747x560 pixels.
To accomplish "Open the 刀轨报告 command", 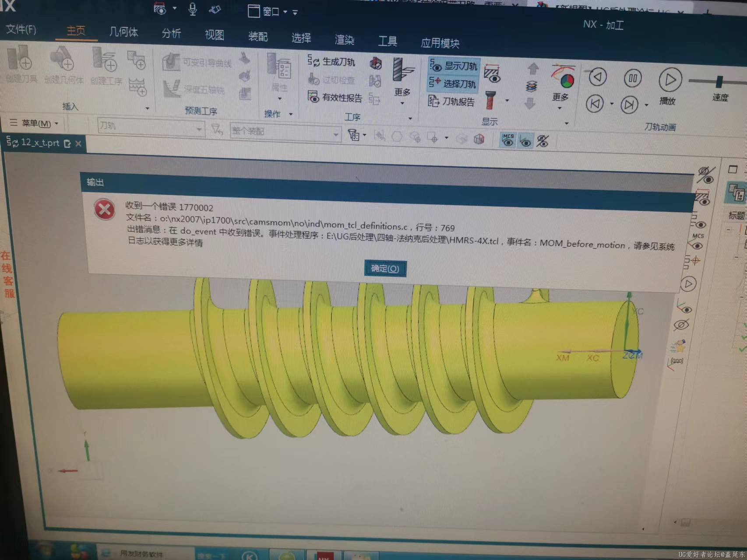I will coord(451,101).
